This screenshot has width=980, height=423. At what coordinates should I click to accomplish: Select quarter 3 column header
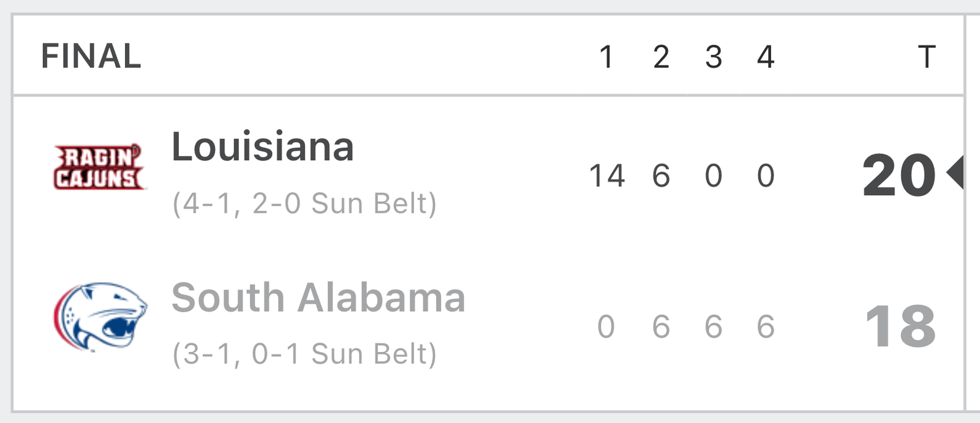coord(714,57)
